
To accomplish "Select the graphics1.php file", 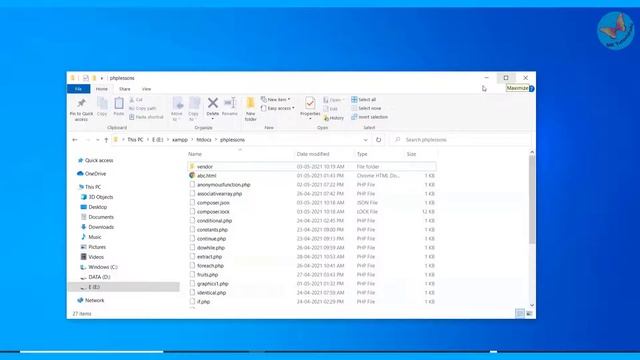I will point(312,284).
